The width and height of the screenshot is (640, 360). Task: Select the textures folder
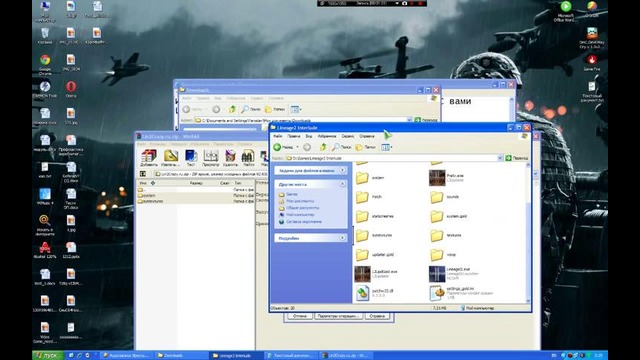click(x=446, y=235)
